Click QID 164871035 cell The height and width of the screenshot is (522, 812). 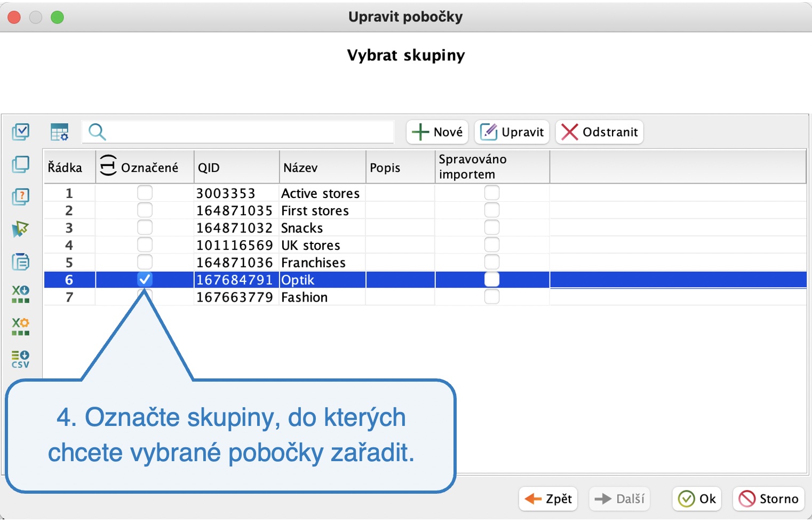point(236,210)
